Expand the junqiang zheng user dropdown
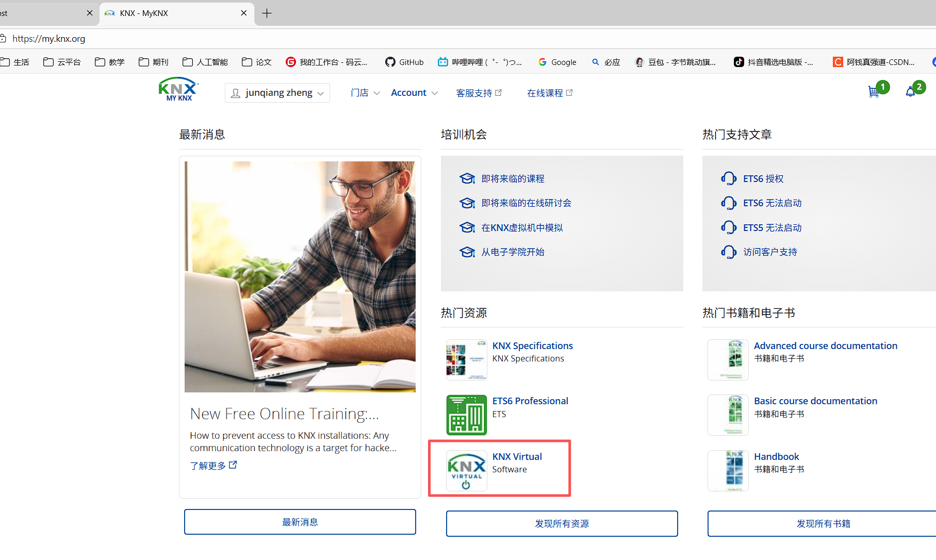Screen dimensions: 936x560 [277, 93]
